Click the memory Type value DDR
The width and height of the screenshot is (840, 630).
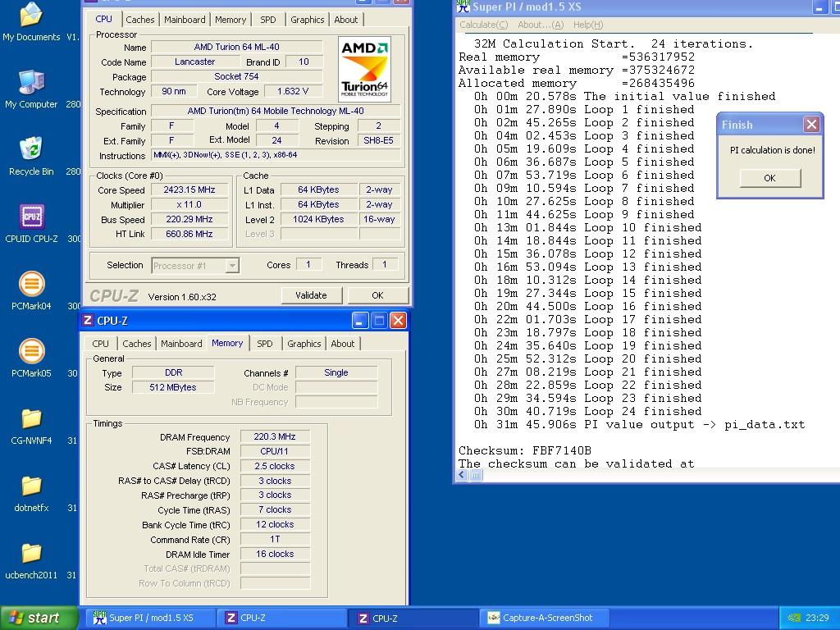[x=173, y=373]
